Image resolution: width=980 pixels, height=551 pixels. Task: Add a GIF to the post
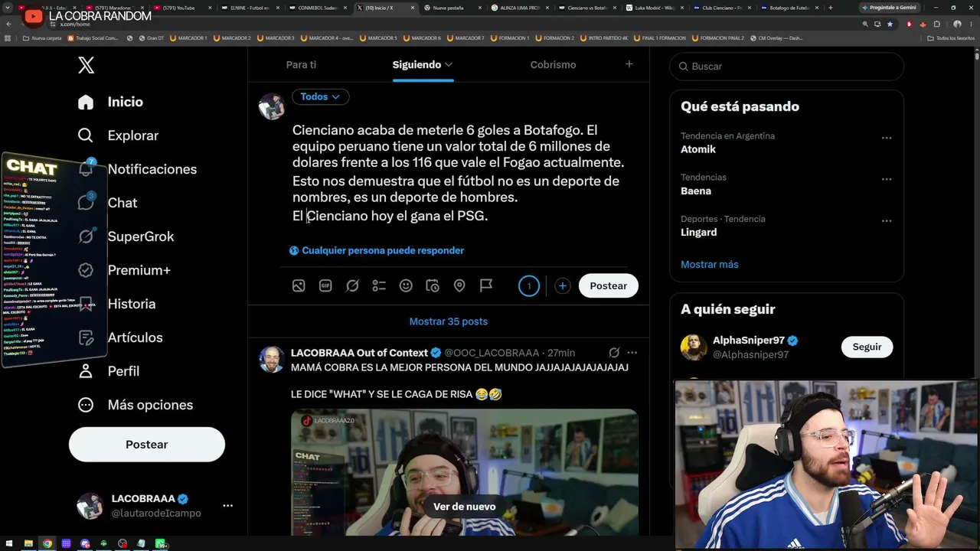point(325,285)
